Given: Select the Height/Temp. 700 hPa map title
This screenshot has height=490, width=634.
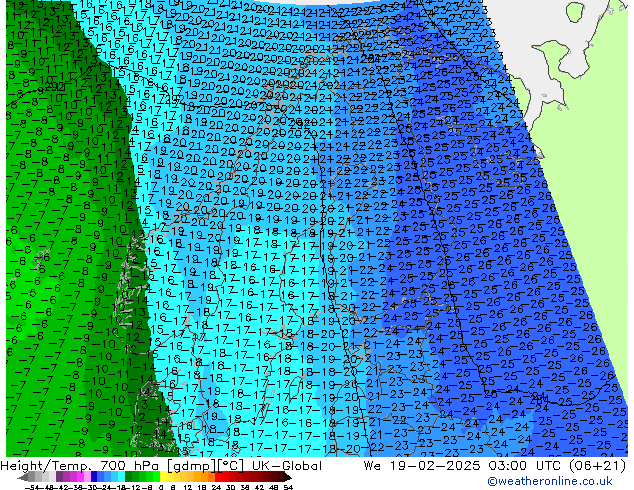Looking at the screenshot, I should pos(80,466).
